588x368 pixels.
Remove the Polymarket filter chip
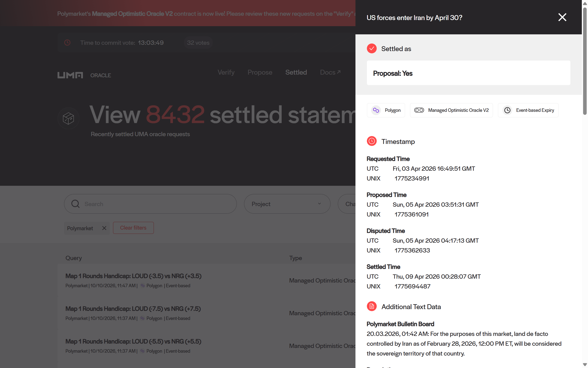pos(104,228)
